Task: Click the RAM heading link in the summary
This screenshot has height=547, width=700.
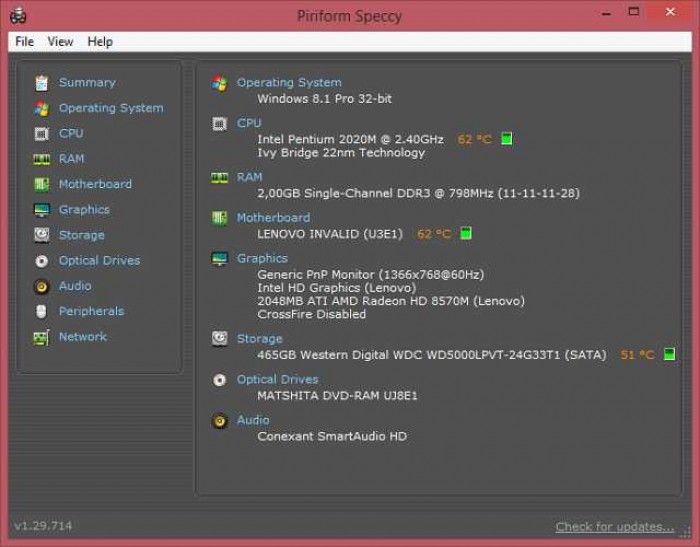Action: click(249, 177)
